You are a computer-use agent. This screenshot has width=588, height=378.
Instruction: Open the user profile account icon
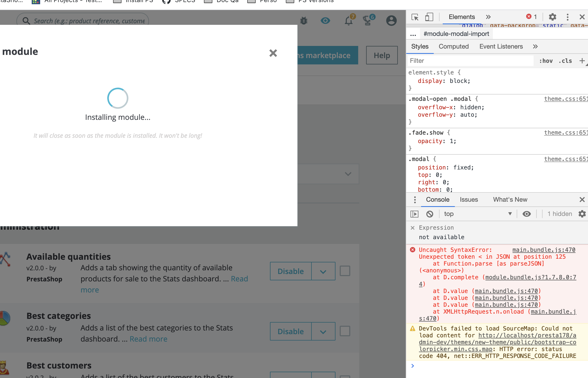(391, 20)
